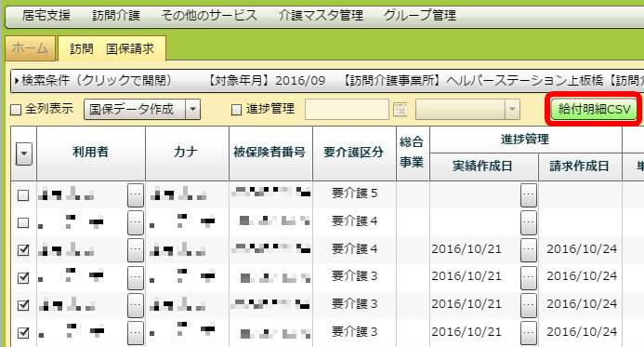Click the calendar icon beside the date field
Screen dimensions: 644x347
[400, 110]
